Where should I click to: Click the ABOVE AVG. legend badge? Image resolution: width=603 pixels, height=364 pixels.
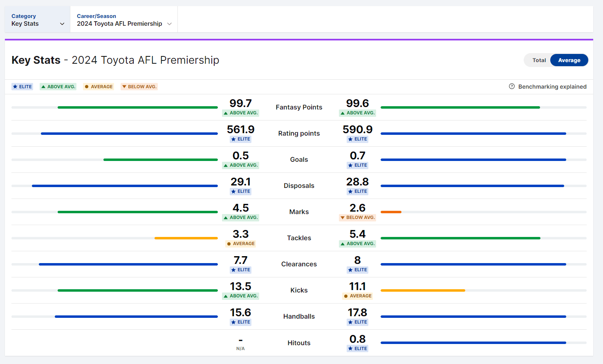click(58, 87)
